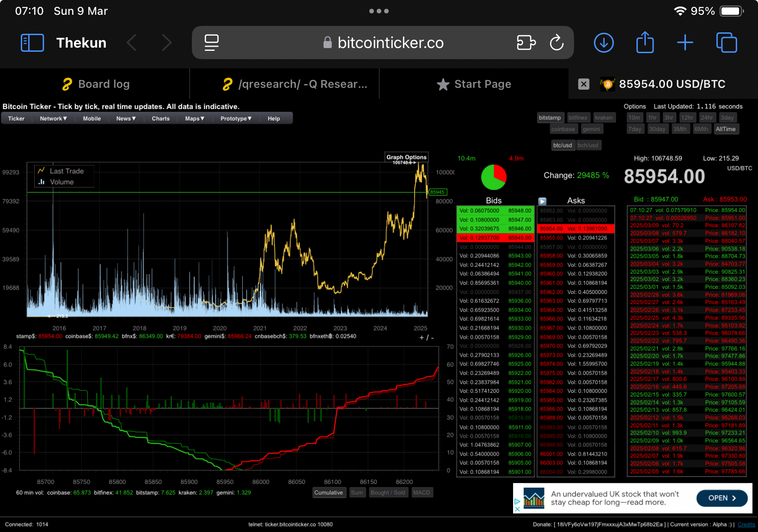Viewport: 758px width, 532px height.
Task: Click the ad chart logo thumbnail
Action: click(x=534, y=498)
